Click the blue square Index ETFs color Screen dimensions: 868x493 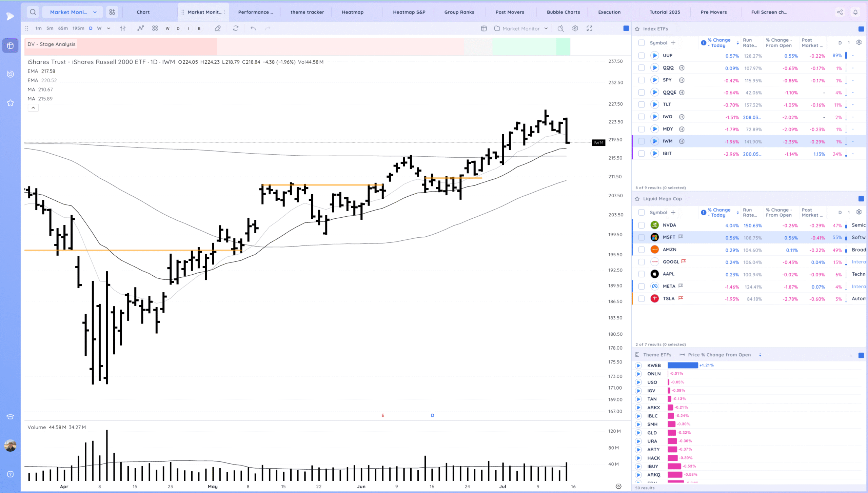point(861,29)
